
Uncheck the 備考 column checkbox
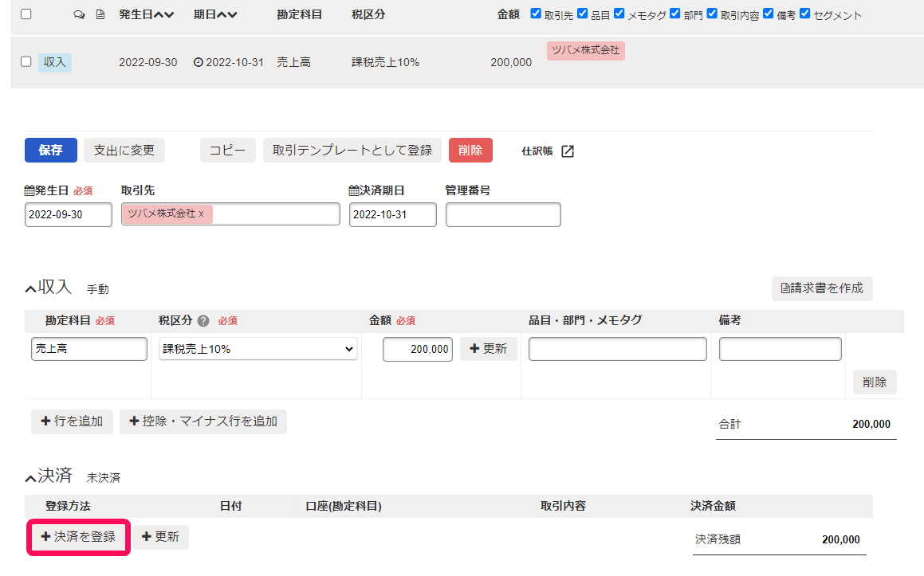pos(768,14)
